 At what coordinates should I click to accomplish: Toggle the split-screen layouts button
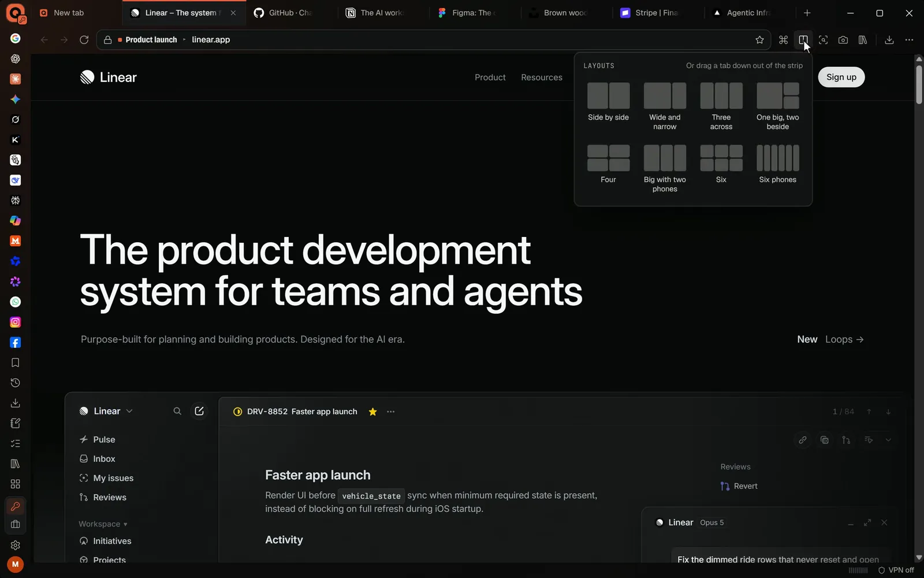tap(803, 40)
